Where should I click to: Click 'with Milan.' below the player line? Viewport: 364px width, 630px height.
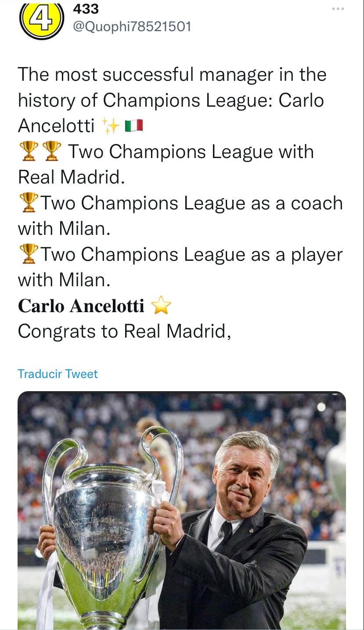64,280
